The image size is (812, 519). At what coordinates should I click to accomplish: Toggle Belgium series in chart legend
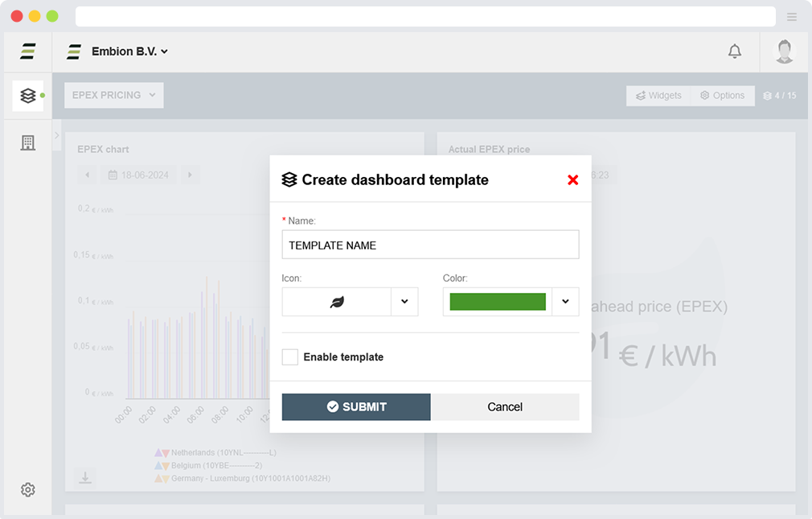click(211, 466)
